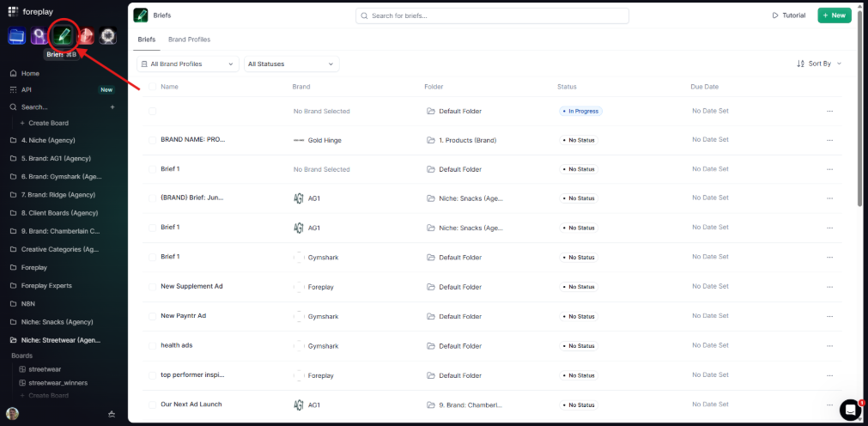The height and width of the screenshot is (426, 868).
Task: Check the box for top performer inspi row
Action: [152, 375]
